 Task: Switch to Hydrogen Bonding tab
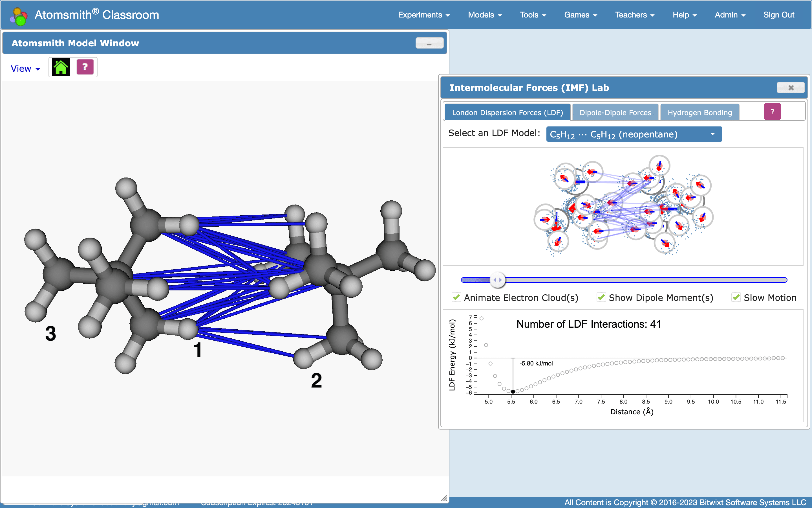coord(700,112)
